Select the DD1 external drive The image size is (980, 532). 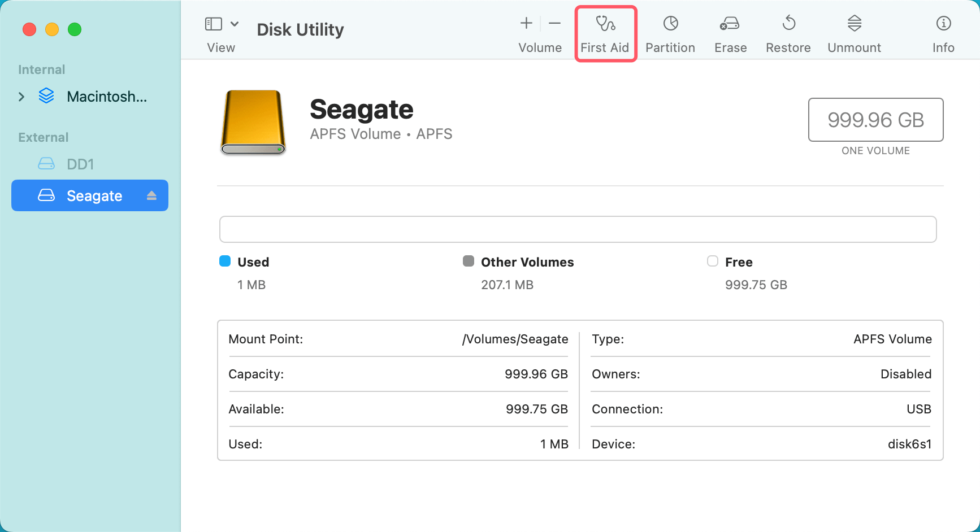[81, 164]
